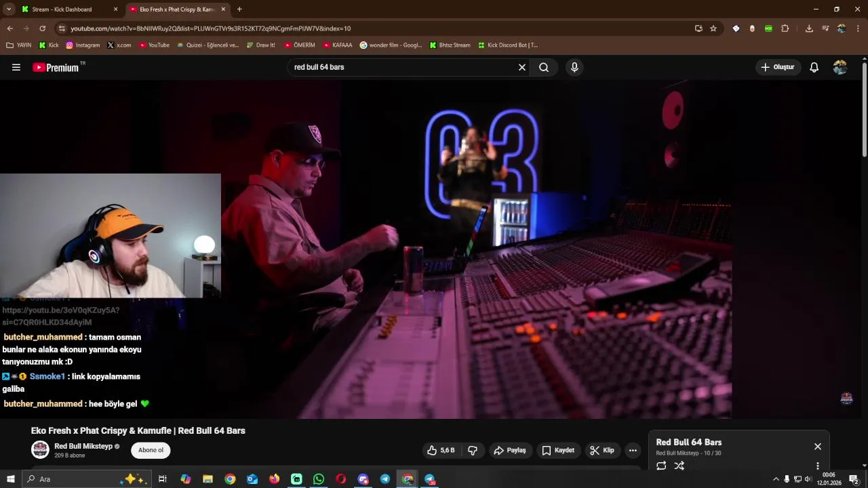The image size is (868, 488).
Task: Open Firefox from the taskbar
Action: [274, 479]
